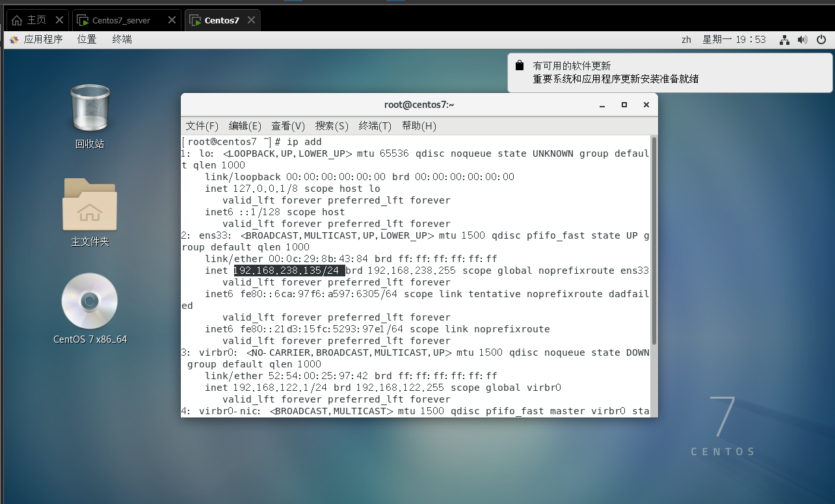This screenshot has width=835, height=504.
Task: Open the 回收站 trash icon on desktop
Action: pos(90,109)
